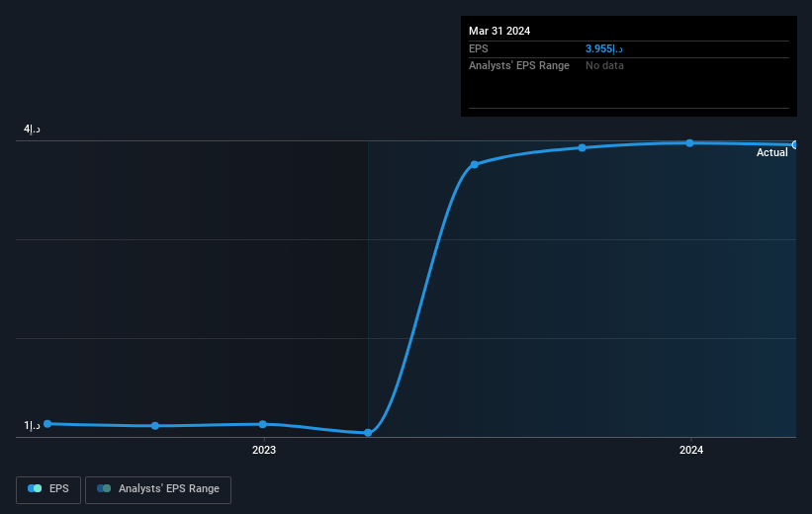Click the Mar 31 2024 tooltip date
The width and height of the screenshot is (812, 514).
point(499,31)
